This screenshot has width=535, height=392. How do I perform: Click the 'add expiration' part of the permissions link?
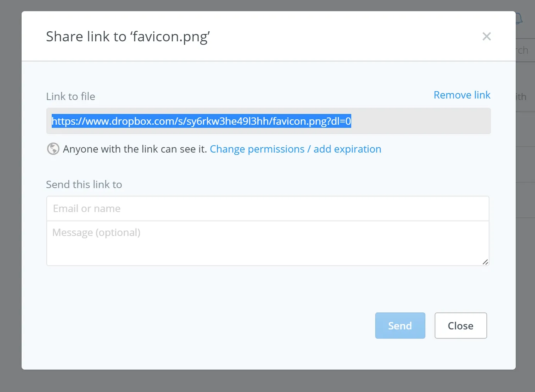click(347, 149)
